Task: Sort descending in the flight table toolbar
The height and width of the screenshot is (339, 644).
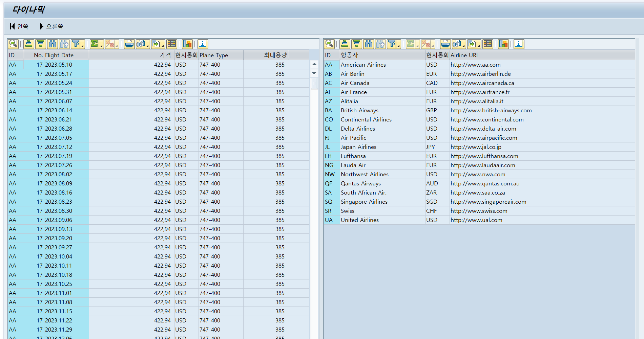Action: tap(41, 44)
